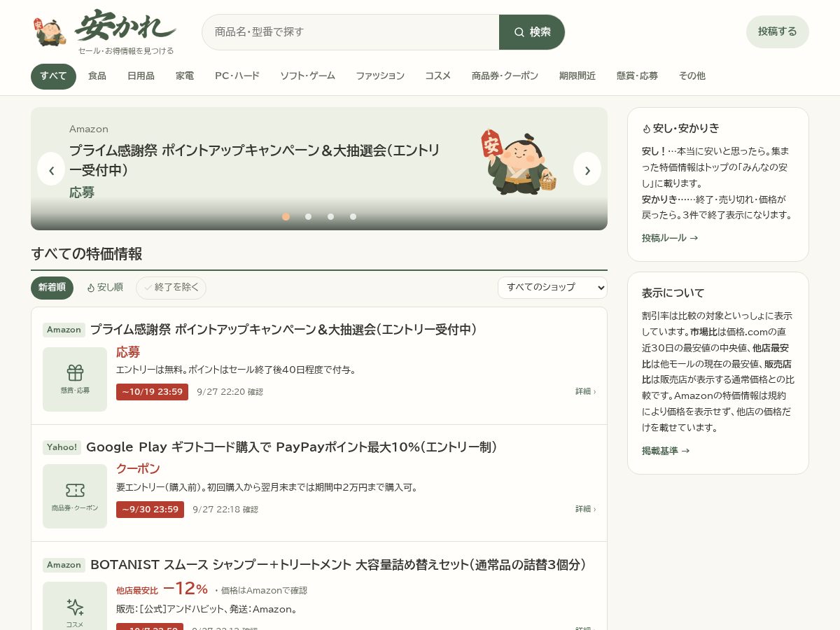Open the その他 category

pyautogui.click(x=692, y=76)
